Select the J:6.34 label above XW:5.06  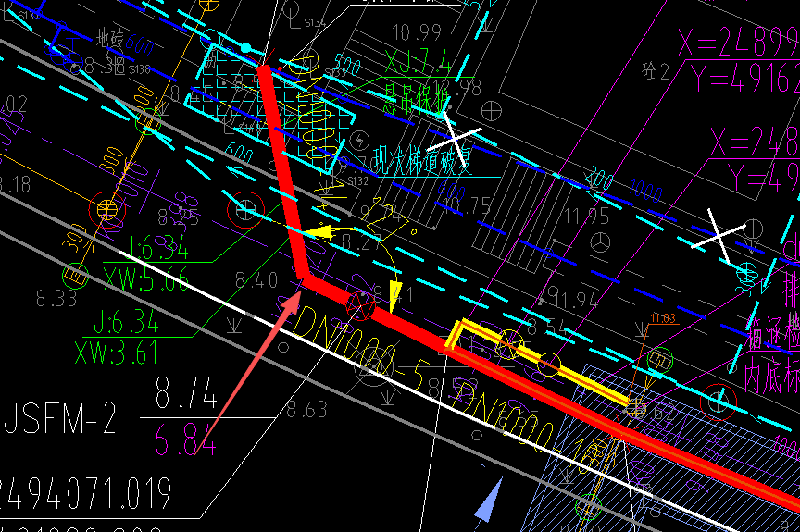(x=157, y=248)
